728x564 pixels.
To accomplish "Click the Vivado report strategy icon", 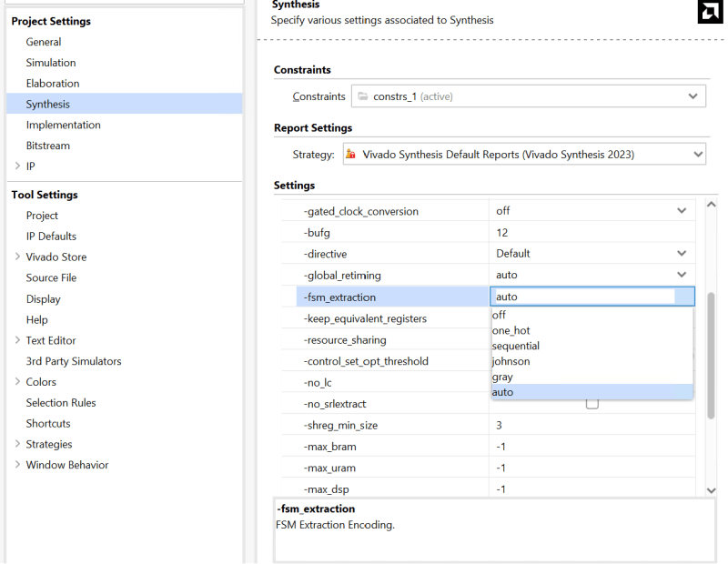I will [x=350, y=155].
